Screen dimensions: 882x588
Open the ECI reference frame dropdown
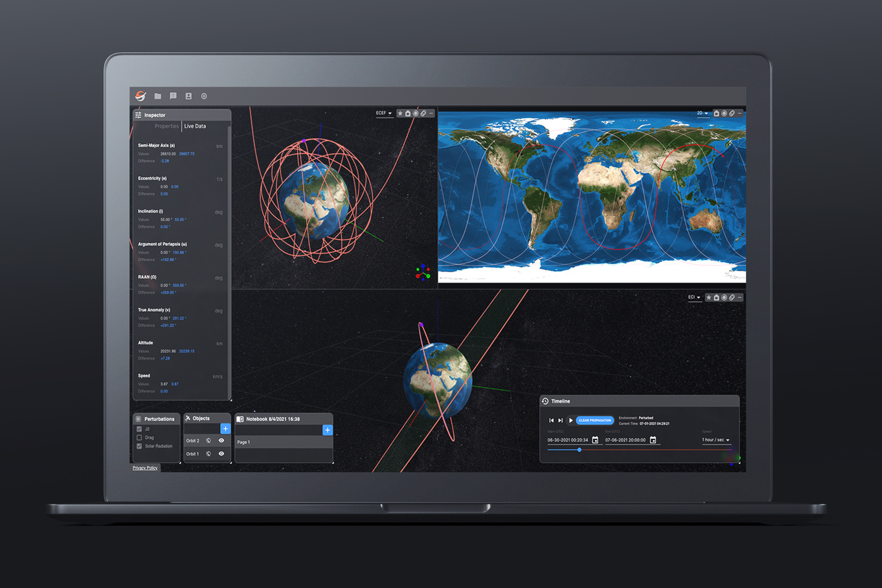pos(694,298)
